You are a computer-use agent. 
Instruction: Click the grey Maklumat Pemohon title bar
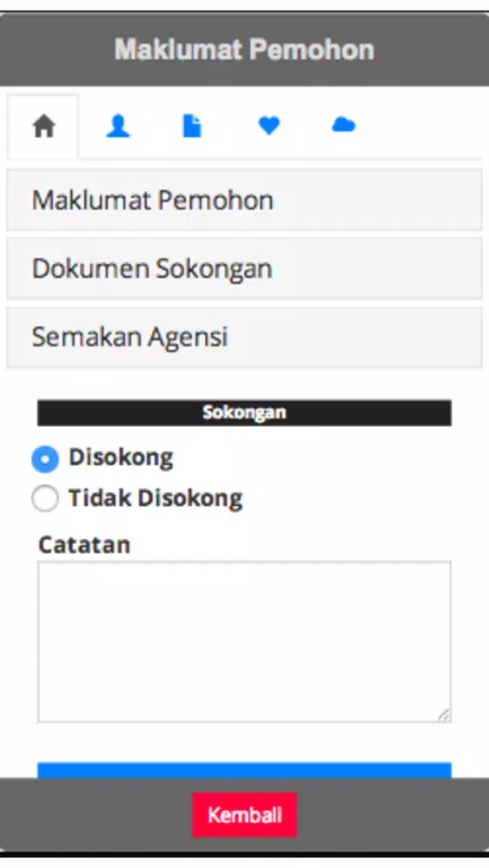coord(244,49)
